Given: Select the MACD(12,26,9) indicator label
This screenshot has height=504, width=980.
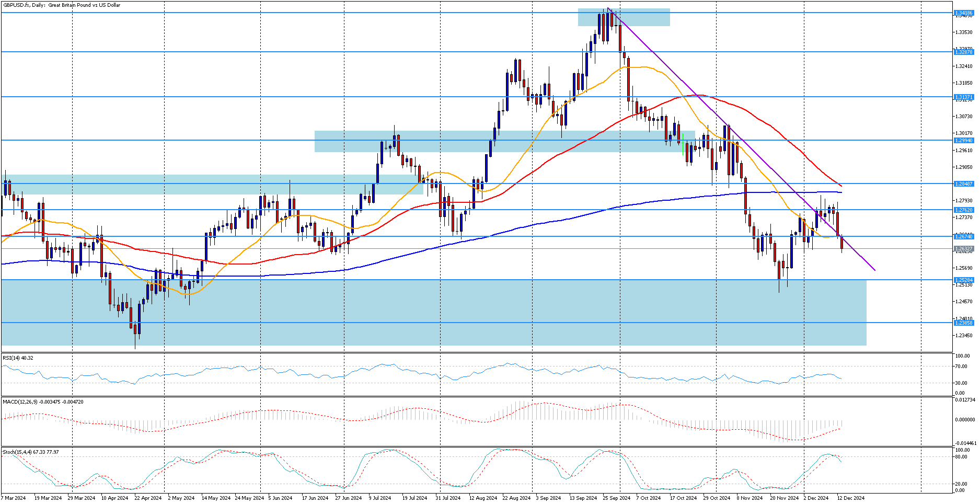Looking at the screenshot, I should pyautogui.click(x=43, y=402).
